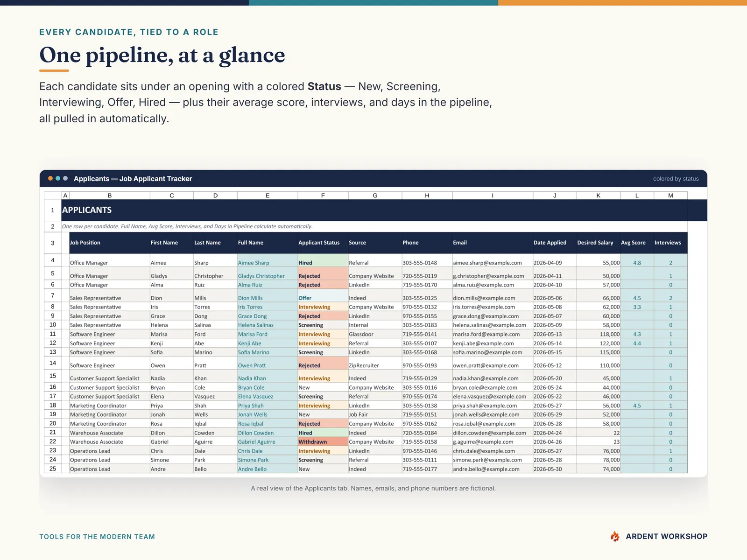Click the Withdrawn status for Gabriel Aguirre
This screenshot has height=560, width=747.
click(323, 442)
